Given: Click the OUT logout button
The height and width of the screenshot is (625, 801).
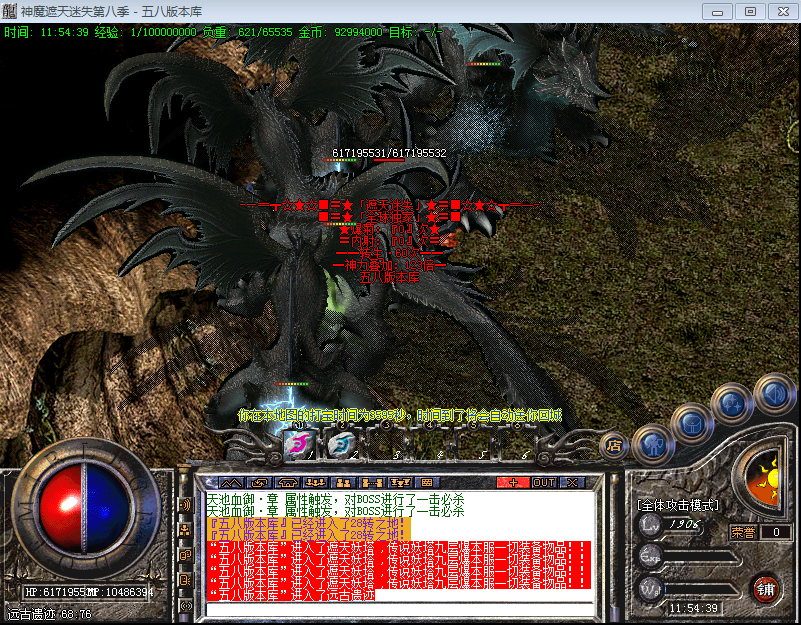Looking at the screenshot, I should pos(544,482).
